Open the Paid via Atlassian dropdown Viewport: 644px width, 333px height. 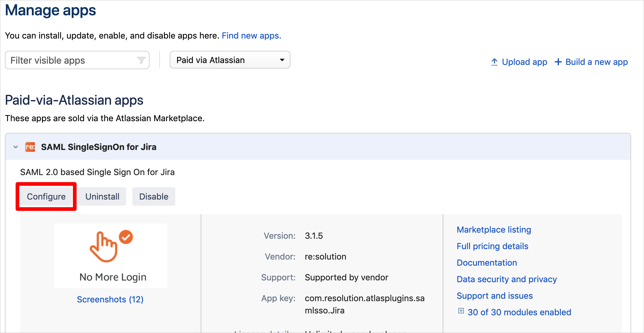(229, 60)
